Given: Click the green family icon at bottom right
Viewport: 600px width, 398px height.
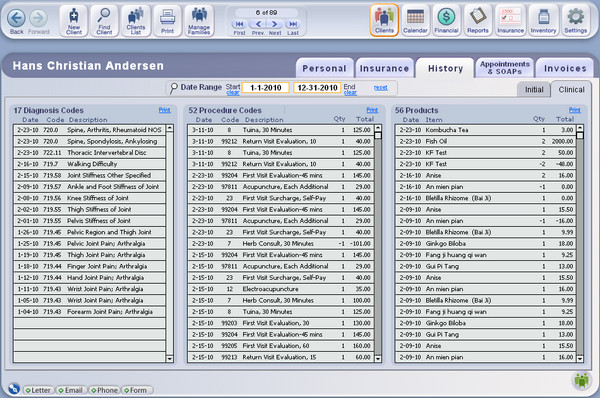Looking at the screenshot, I should (x=582, y=380).
